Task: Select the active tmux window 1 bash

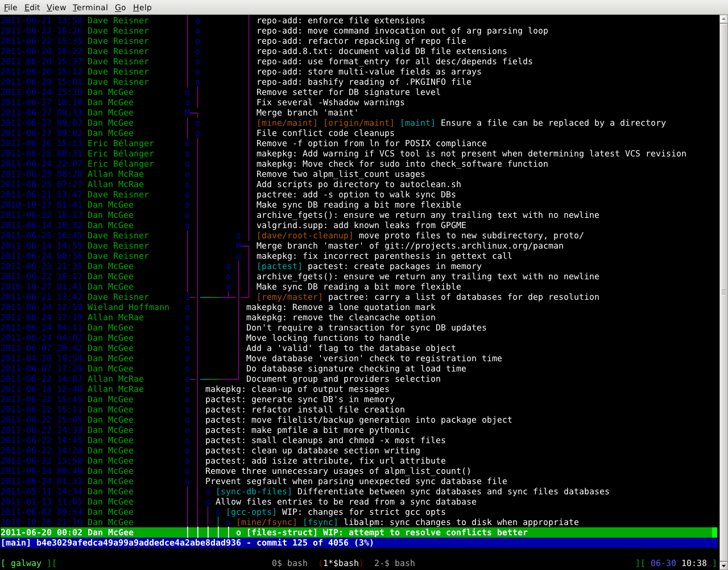Action: 341,563
